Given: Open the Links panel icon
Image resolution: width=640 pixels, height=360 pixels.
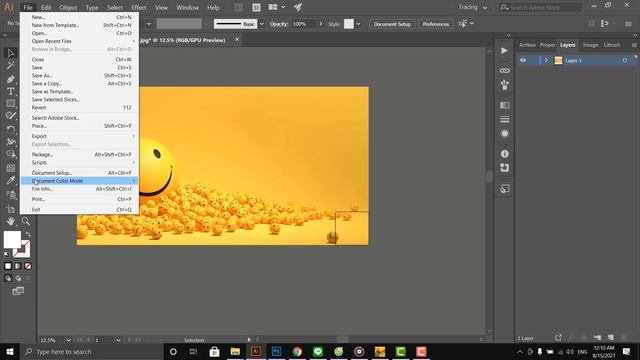Looking at the screenshot, I should 504,71.
